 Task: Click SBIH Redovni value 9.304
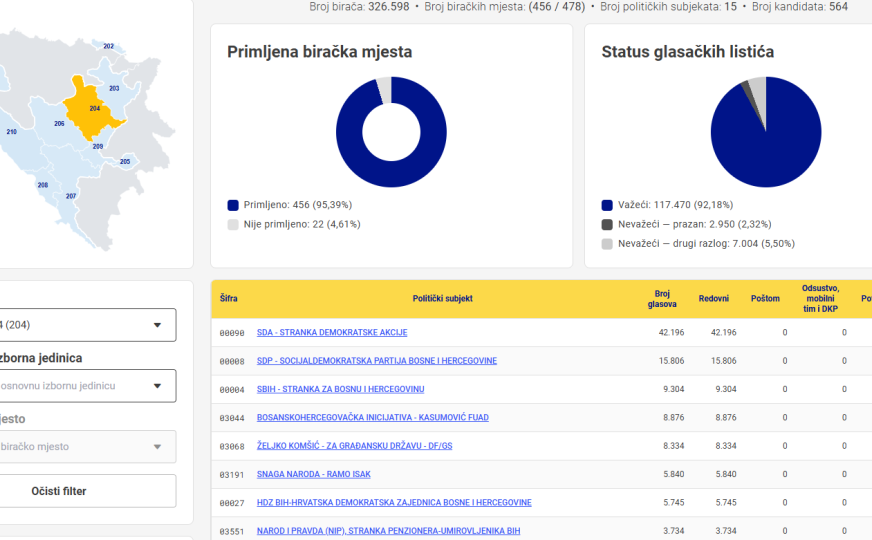coord(726,389)
